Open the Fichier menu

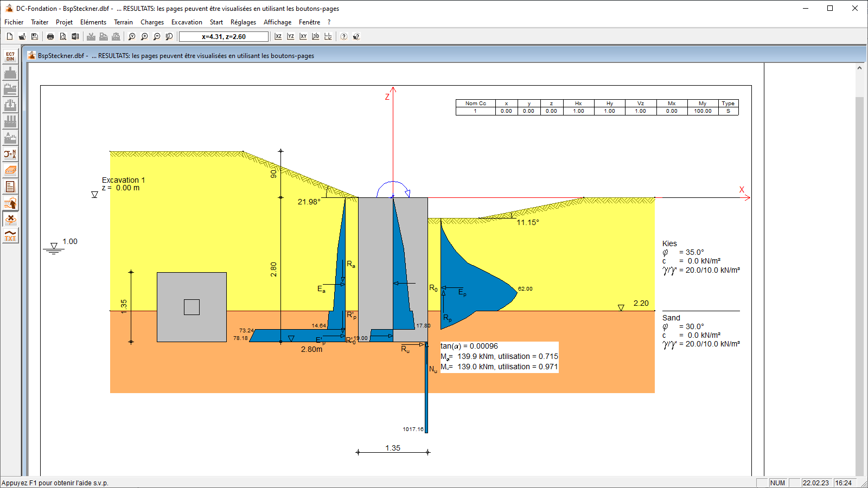point(14,22)
